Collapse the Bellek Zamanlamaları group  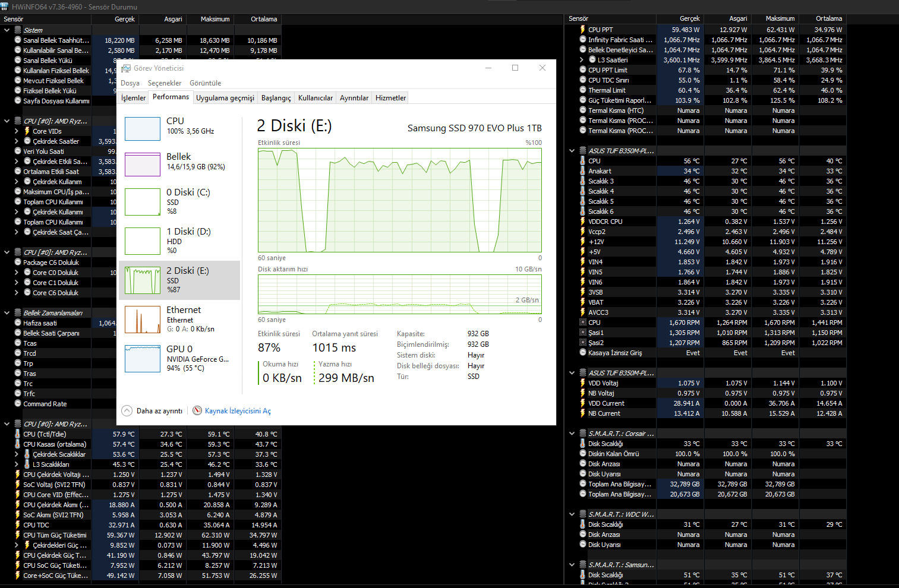coord(7,312)
